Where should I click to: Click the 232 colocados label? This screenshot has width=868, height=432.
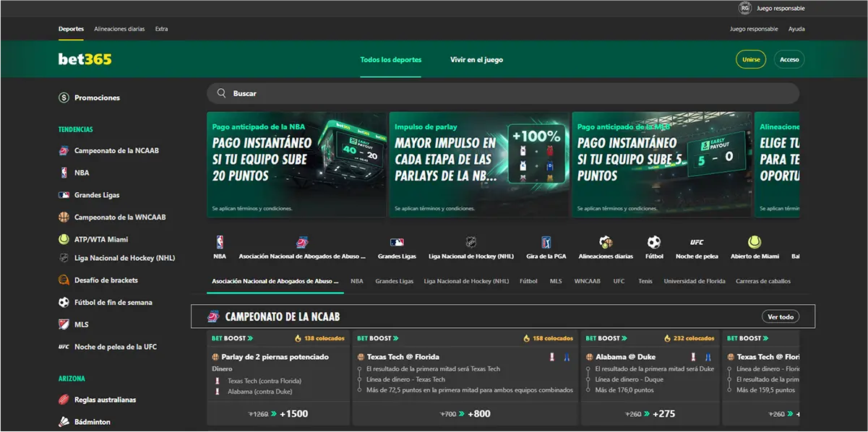pos(694,338)
